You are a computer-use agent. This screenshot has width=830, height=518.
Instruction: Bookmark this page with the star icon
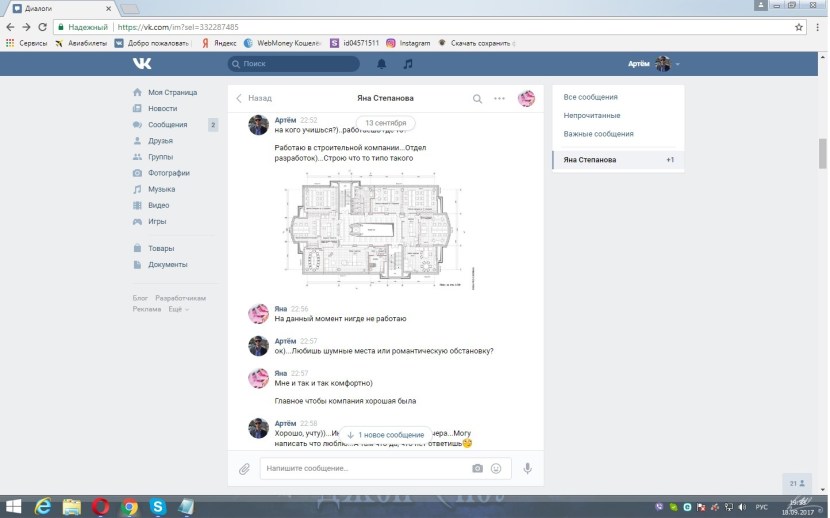tap(799, 27)
